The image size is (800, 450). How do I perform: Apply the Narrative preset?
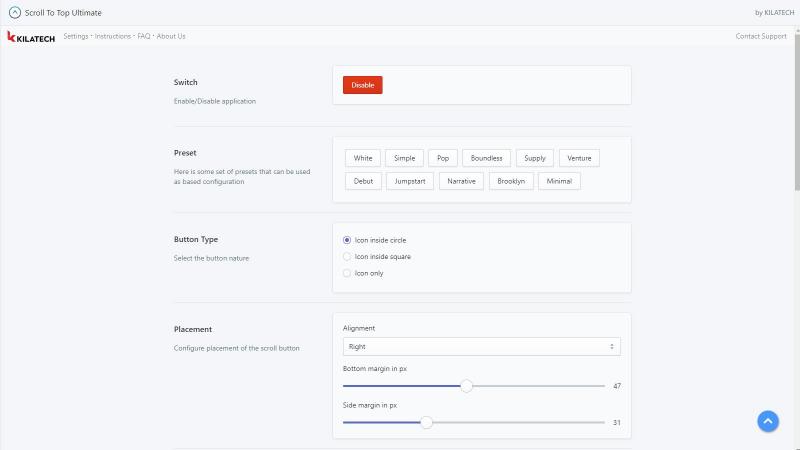(461, 181)
